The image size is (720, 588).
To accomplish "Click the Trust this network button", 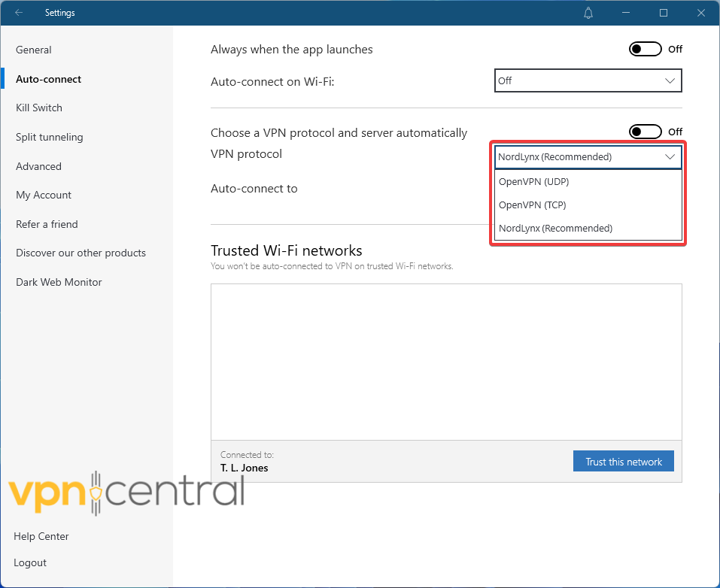I will coord(624,462).
